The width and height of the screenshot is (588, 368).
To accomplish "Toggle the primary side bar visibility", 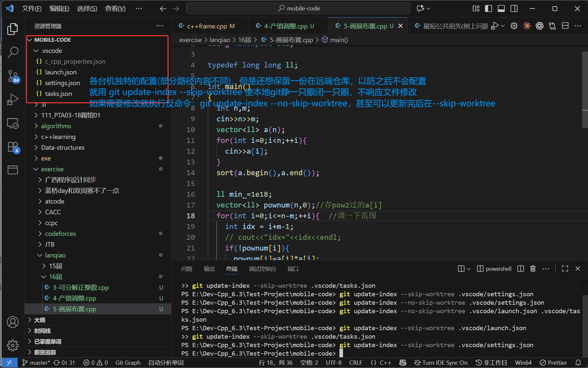I will 488,8.
